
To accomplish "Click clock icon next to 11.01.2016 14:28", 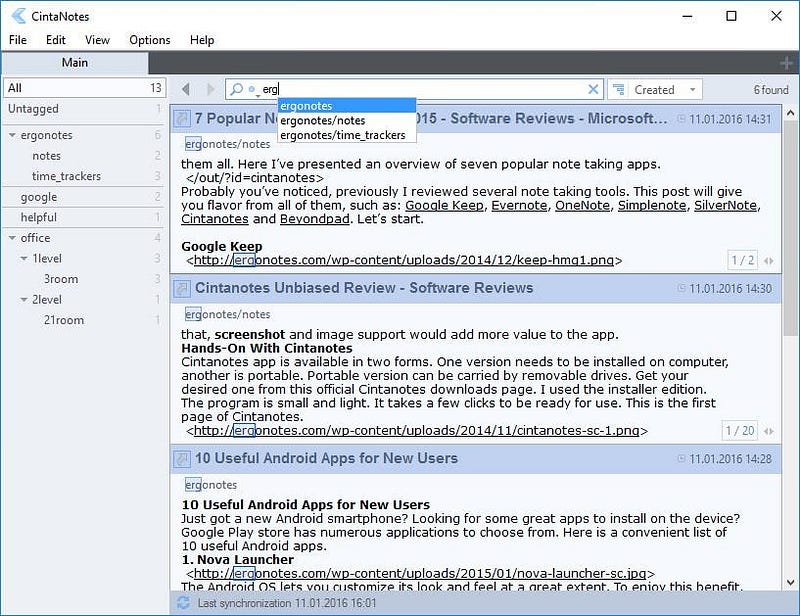I will click(681, 458).
